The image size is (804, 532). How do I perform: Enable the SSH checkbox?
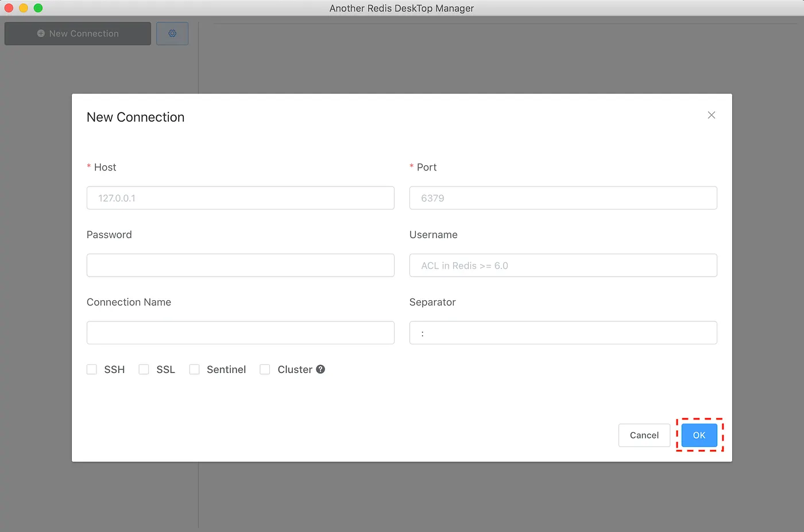(x=92, y=369)
